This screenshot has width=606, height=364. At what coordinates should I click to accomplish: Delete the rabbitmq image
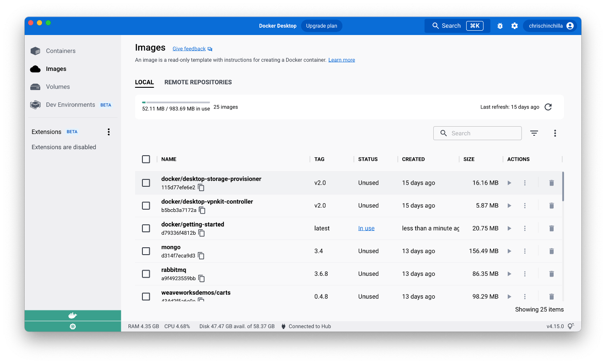551,274
